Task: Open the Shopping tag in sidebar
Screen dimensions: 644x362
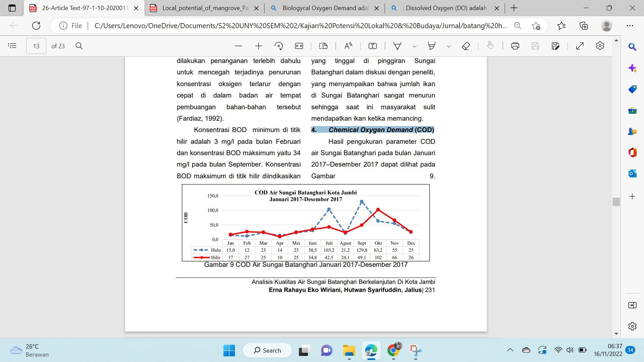Action: tap(632, 89)
